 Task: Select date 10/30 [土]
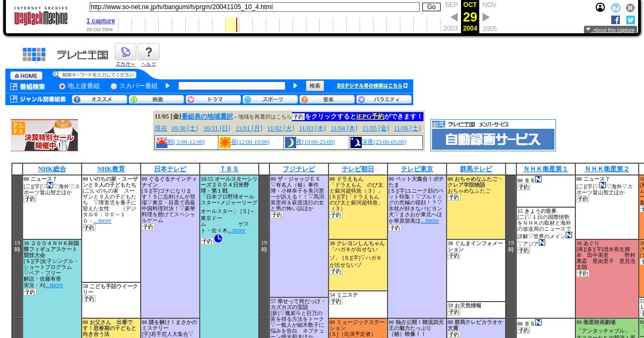[185, 128]
